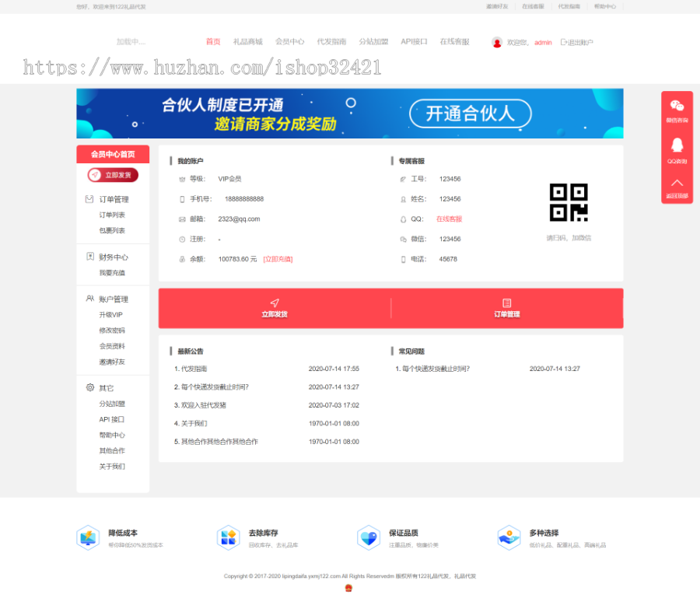Open 在线客服 in main navigation
Screen dimensions: 700x616
tap(454, 41)
